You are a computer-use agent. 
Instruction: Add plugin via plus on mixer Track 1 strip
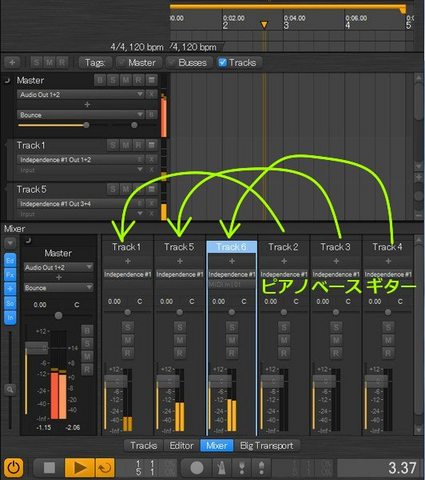(128, 261)
